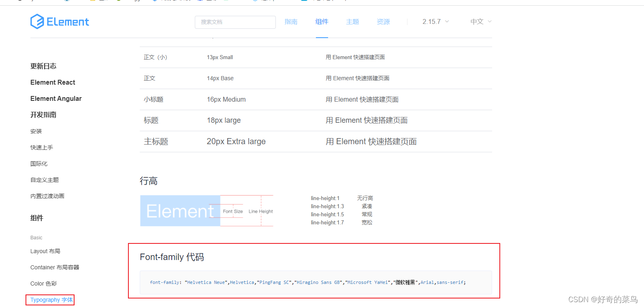644x307 pixels.
Task: Click the Basic group label
Action: click(x=36, y=238)
